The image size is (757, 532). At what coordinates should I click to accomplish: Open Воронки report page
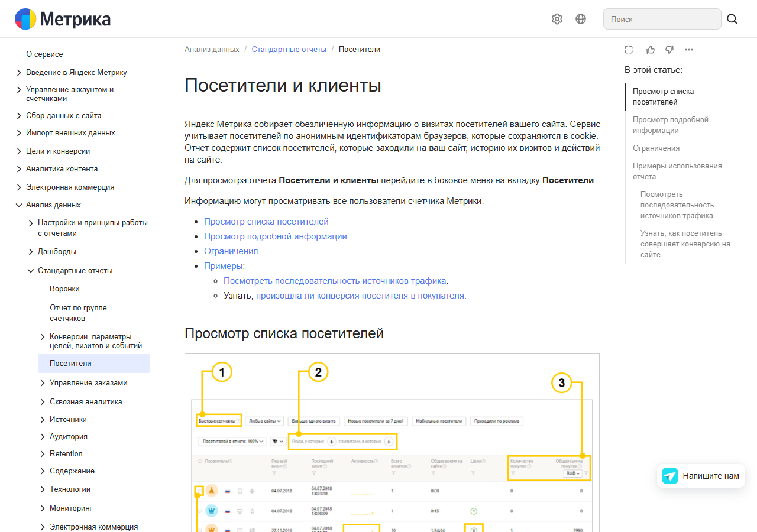click(64, 289)
